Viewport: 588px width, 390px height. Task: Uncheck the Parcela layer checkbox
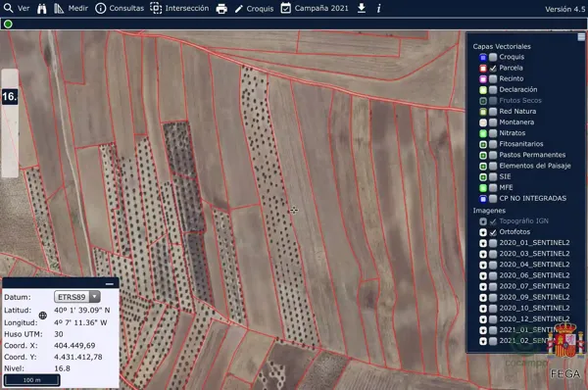coord(493,68)
